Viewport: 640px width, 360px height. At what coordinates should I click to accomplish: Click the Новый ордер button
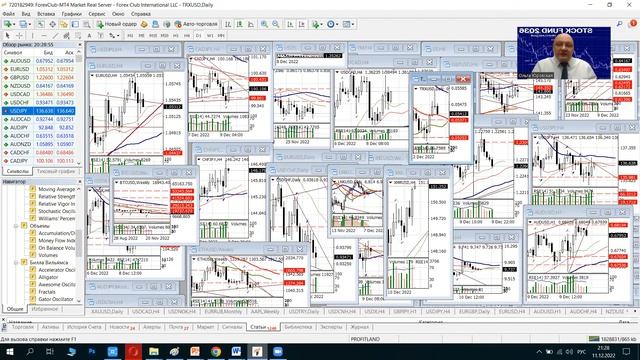(x=116, y=24)
